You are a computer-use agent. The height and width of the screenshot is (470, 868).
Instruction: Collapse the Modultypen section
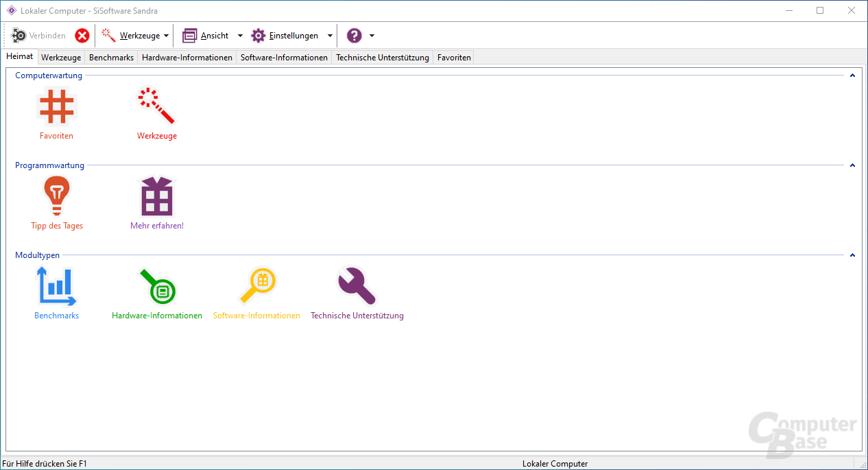pos(852,255)
